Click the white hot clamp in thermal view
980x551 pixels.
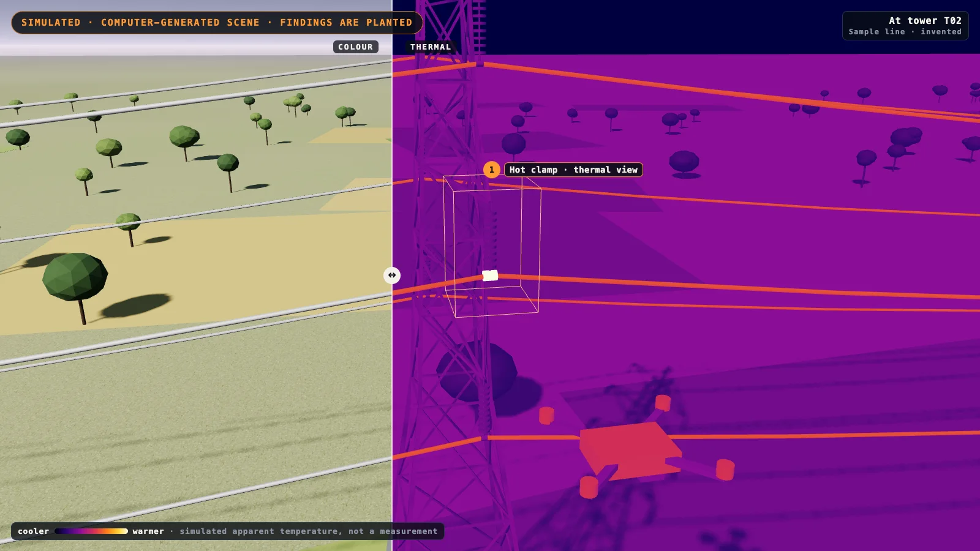pyautogui.click(x=490, y=275)
